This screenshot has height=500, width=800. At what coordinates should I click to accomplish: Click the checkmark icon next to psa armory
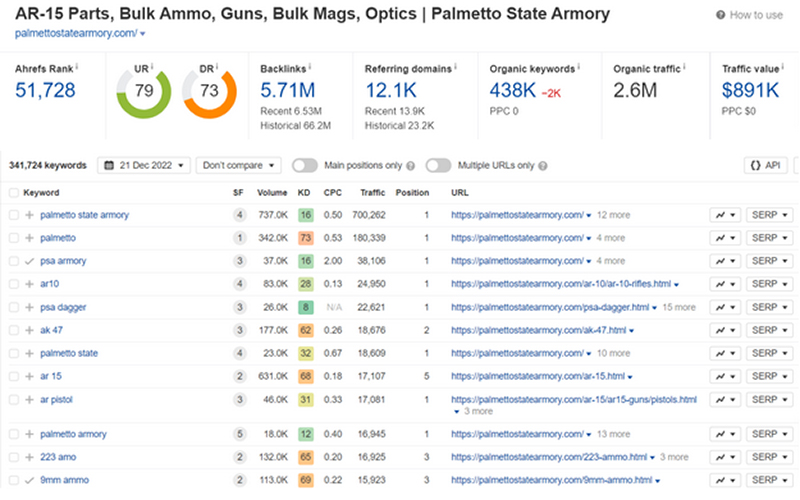coord(30,261)
